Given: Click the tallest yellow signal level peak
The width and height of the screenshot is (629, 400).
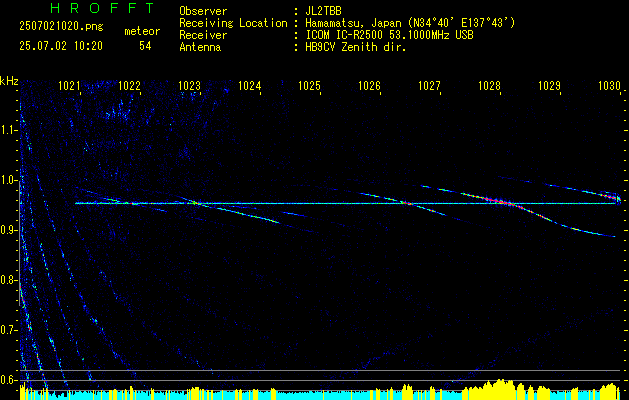Looking at the screenshot, I should 499,389.
